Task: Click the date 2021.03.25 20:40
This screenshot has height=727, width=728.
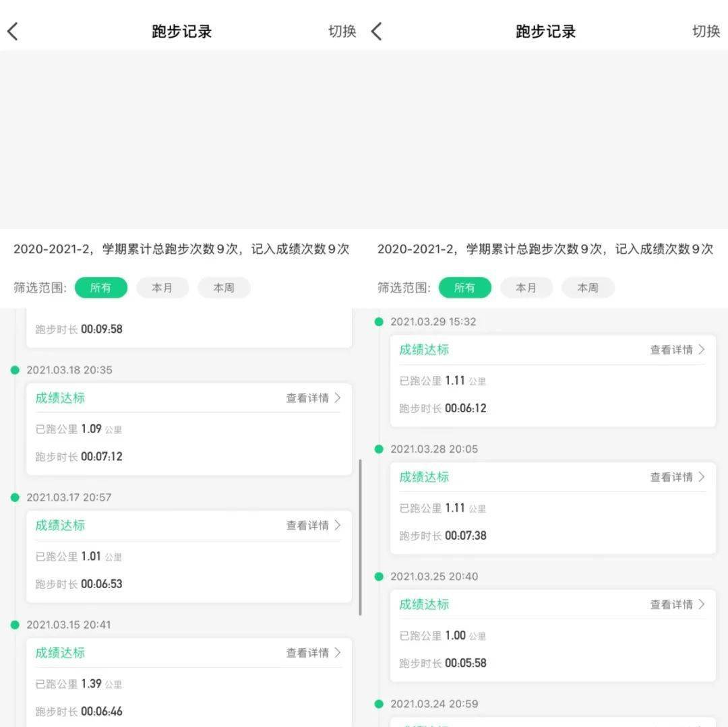Action: tap(434, 577)
